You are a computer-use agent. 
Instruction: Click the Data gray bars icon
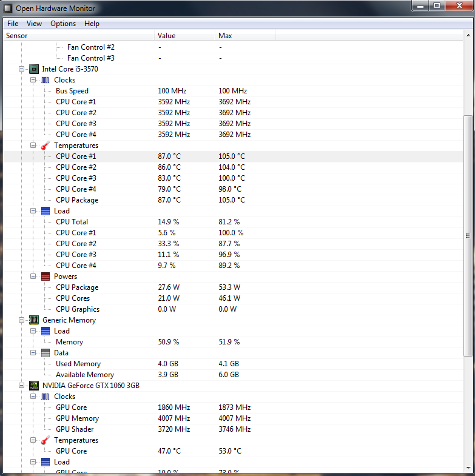tap(45, 353)
